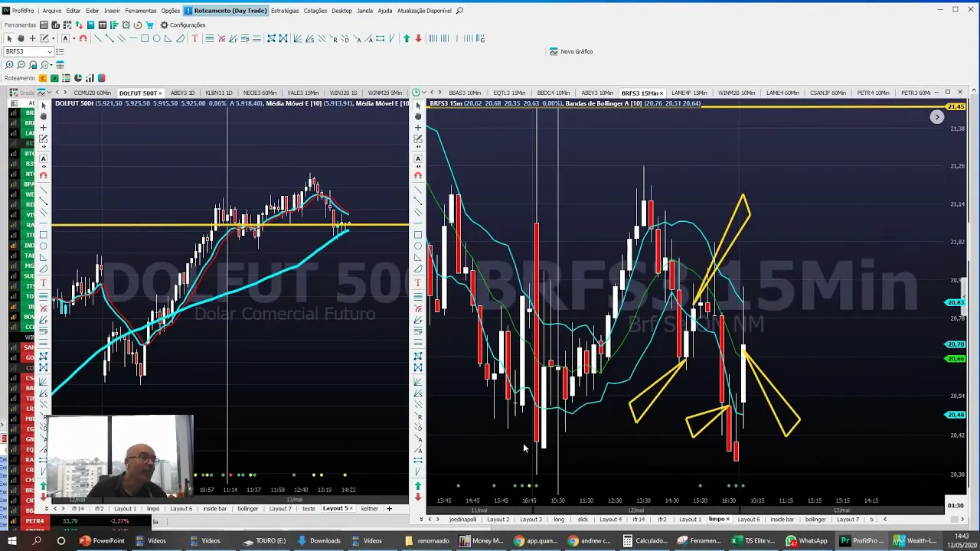Select the ellipse drawing tool
This screenshot has height=551, width=980.
[x=156, y=38]
